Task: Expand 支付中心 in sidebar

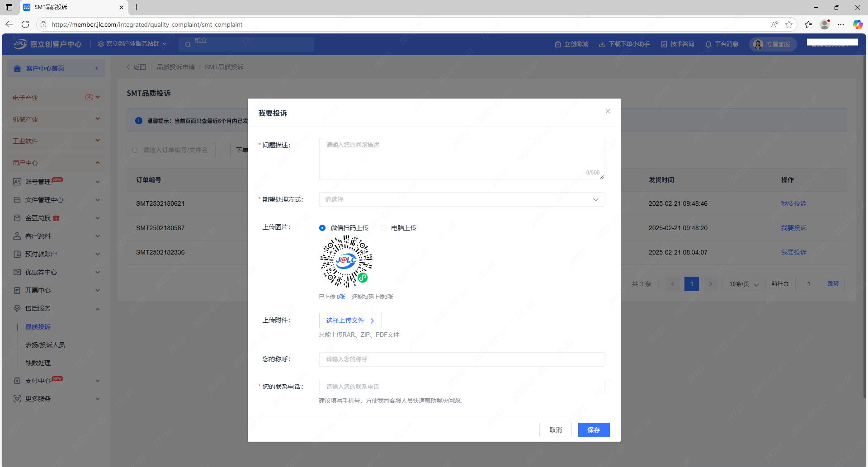Action: click(56, 381)
